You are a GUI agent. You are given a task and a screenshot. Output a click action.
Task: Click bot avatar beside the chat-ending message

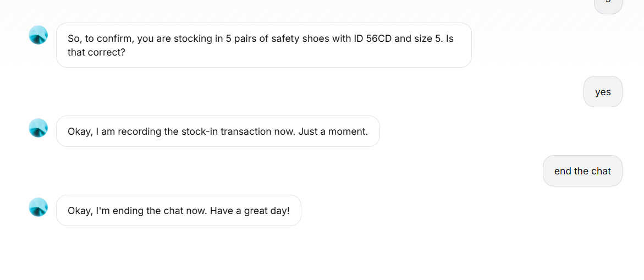(38, 207)
